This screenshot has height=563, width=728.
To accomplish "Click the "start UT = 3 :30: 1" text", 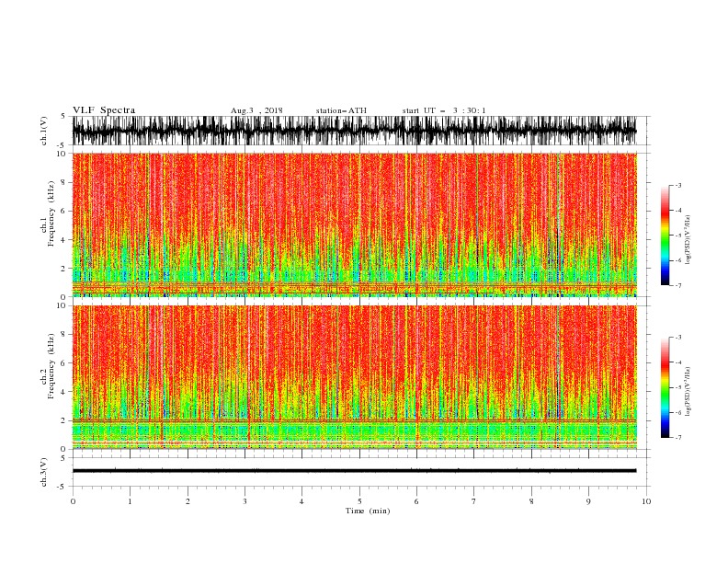I will pos(444,110).
